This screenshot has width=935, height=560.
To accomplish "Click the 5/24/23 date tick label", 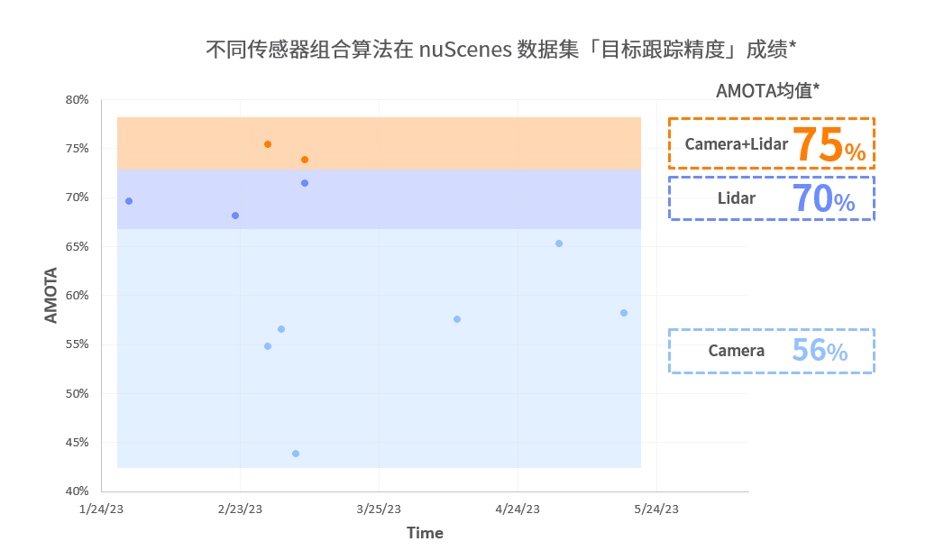I will 656,509.
